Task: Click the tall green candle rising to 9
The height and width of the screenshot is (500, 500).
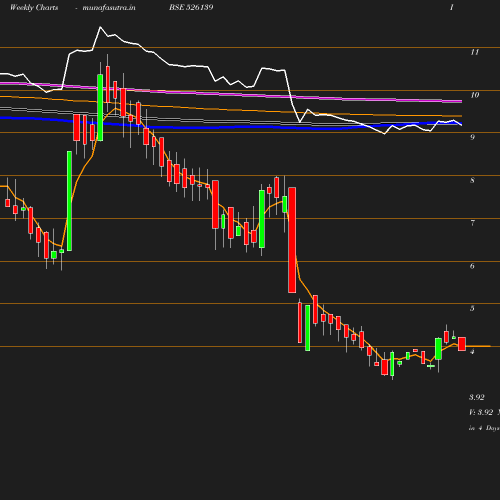Action: [x=69, y=201]
